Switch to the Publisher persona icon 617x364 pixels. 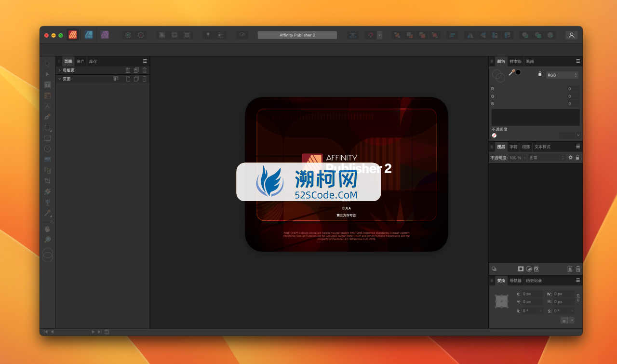(x=73, y=35)
